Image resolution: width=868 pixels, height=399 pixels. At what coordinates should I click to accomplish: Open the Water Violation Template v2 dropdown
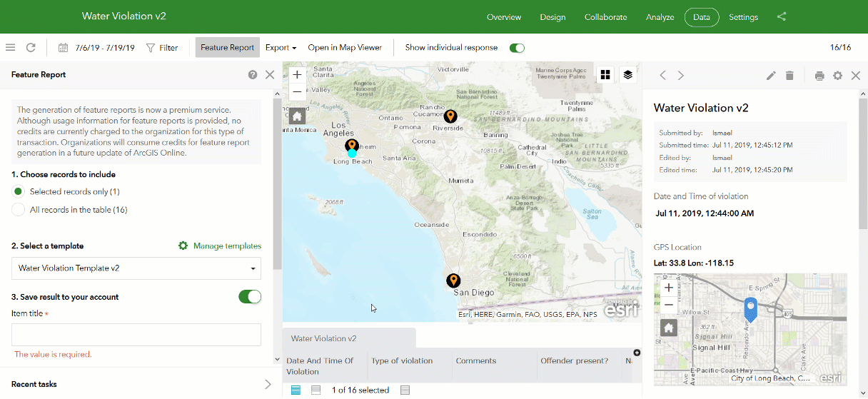[136, 268]
